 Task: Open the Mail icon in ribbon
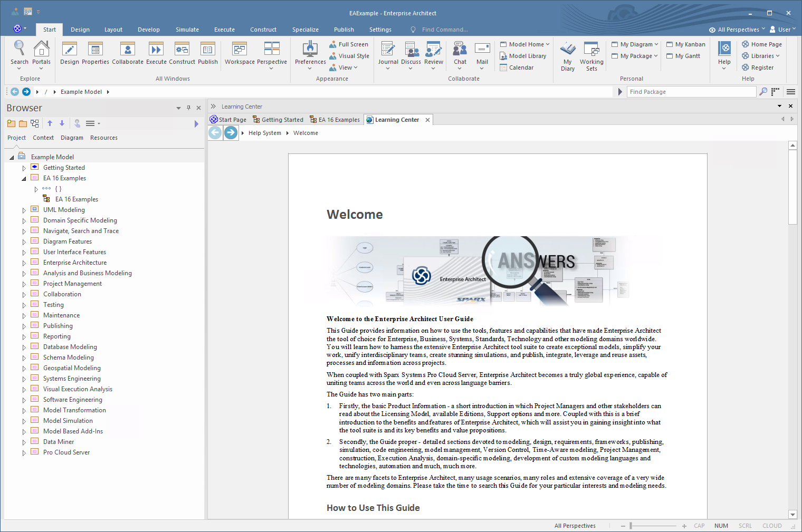click(482, 50)
